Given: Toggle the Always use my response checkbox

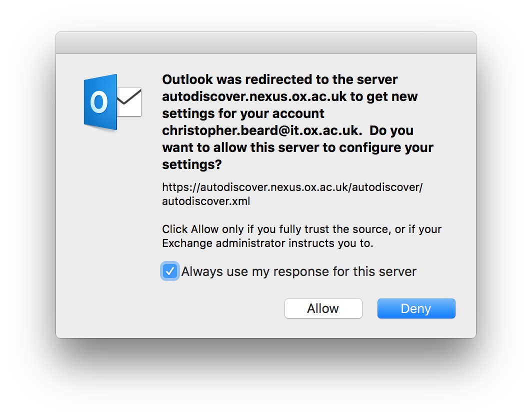Looking at the screenshot, I should pyautogui.click(x=170, y=271).
